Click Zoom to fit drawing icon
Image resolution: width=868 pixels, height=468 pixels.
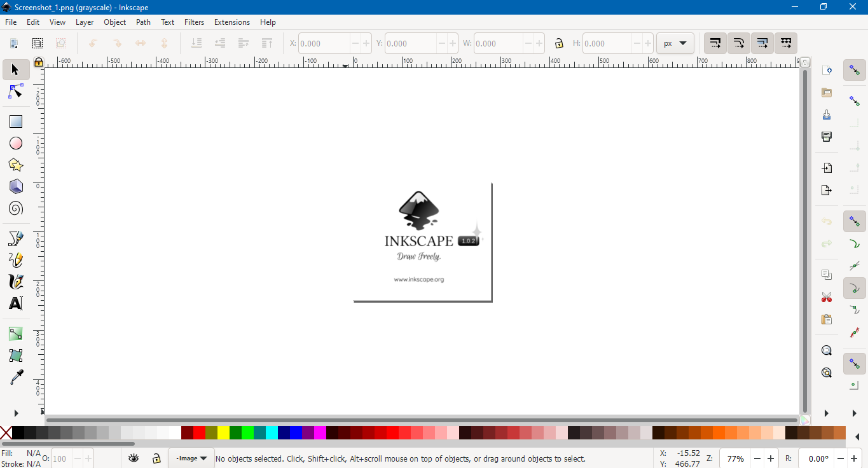coord(827,373)
